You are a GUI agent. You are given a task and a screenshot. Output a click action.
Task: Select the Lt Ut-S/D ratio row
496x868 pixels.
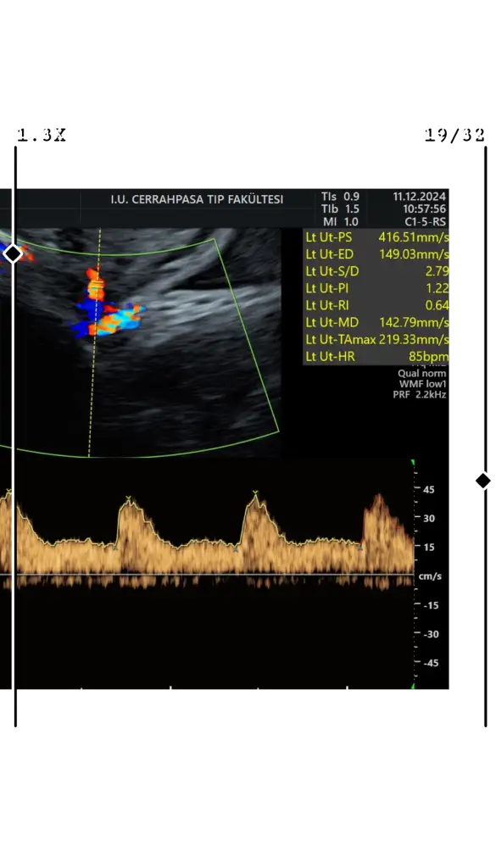click(x=376, y=271)
